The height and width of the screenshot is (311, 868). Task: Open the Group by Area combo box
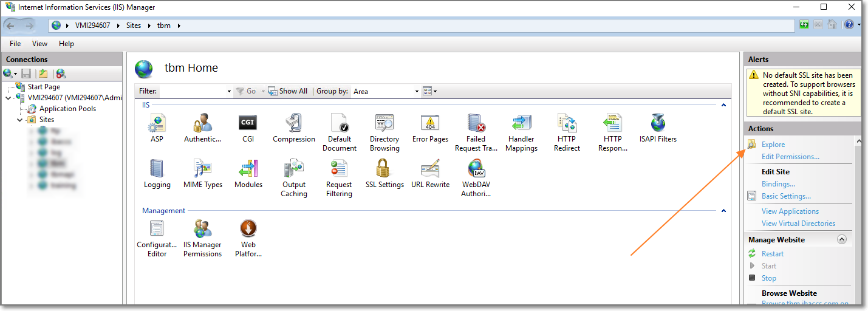tap(385, 92)
